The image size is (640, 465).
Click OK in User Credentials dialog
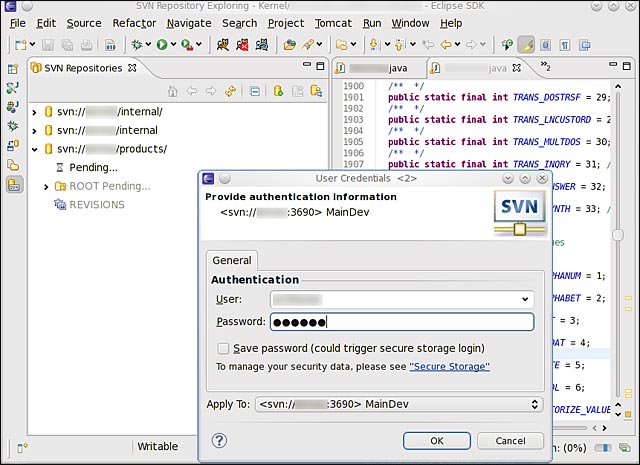(437, 441)
